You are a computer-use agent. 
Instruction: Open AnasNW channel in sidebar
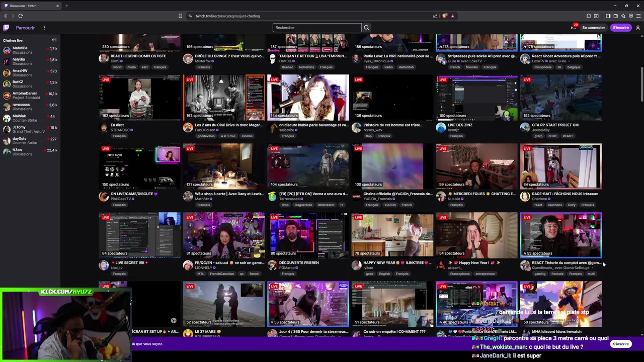[30, 73]
